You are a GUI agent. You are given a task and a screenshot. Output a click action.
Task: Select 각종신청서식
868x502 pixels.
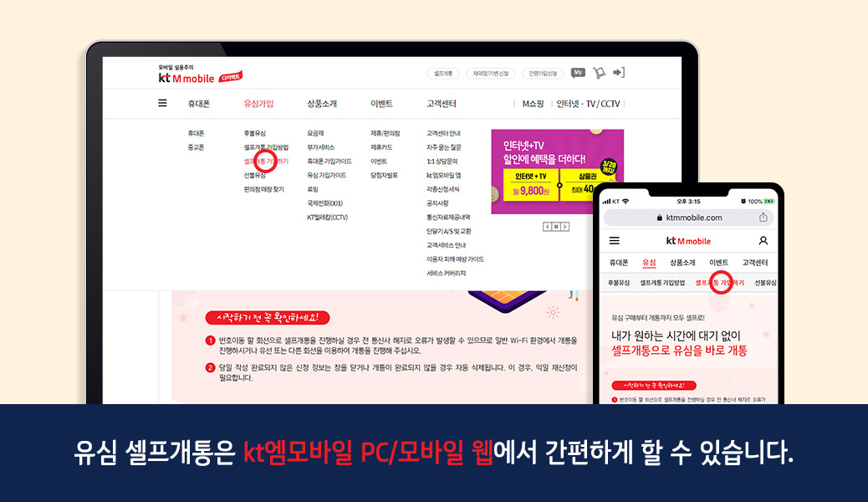pos(443,189)
